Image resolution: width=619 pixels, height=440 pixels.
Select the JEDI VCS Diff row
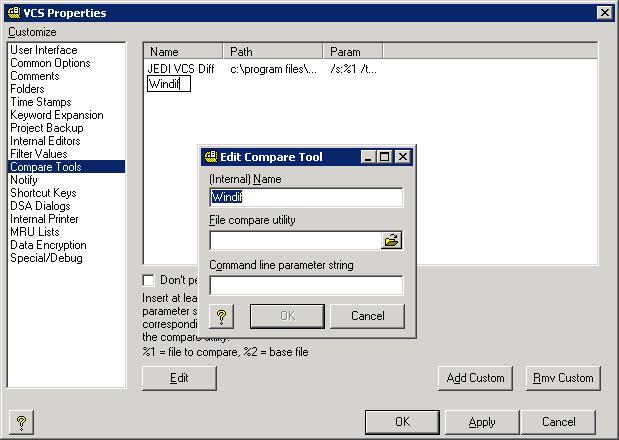tap(181, 69)
